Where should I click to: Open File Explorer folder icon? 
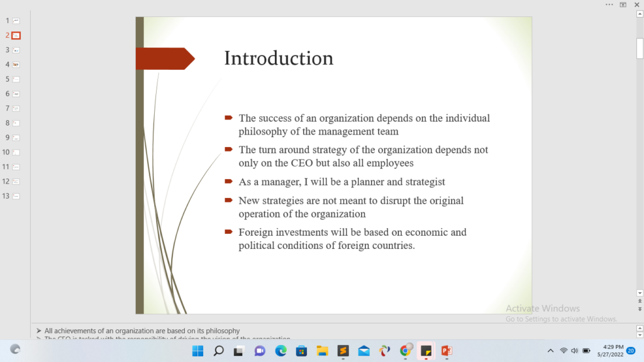tap(322, 351)
